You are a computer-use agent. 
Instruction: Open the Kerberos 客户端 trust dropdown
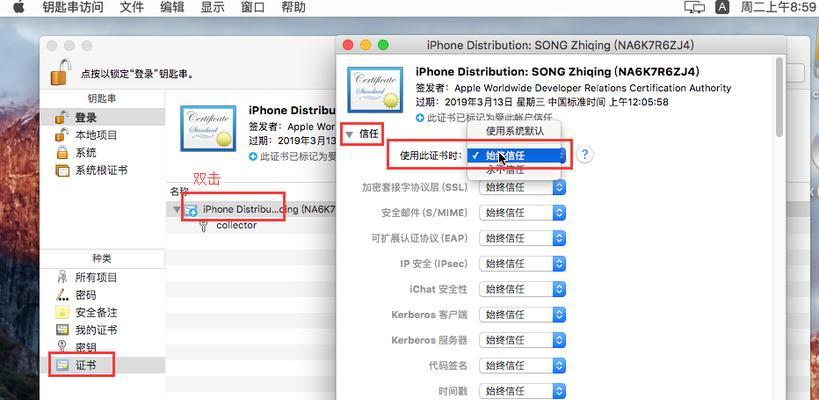coord(522,314)
